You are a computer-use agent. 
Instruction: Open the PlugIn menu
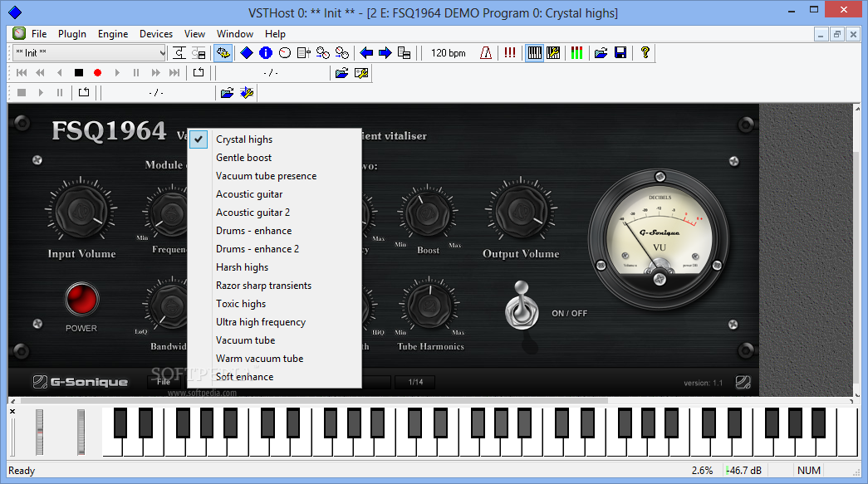72,34
